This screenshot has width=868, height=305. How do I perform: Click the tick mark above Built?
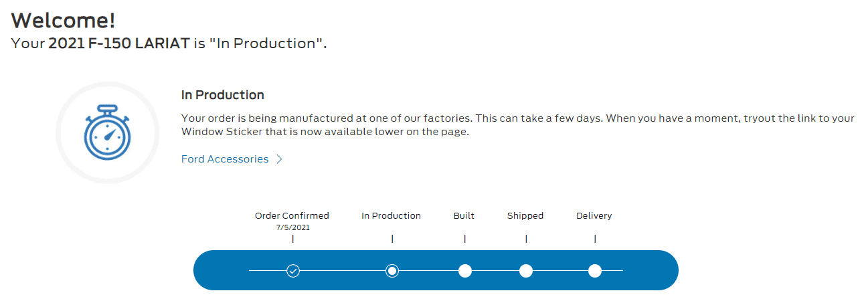click(465, 239)
